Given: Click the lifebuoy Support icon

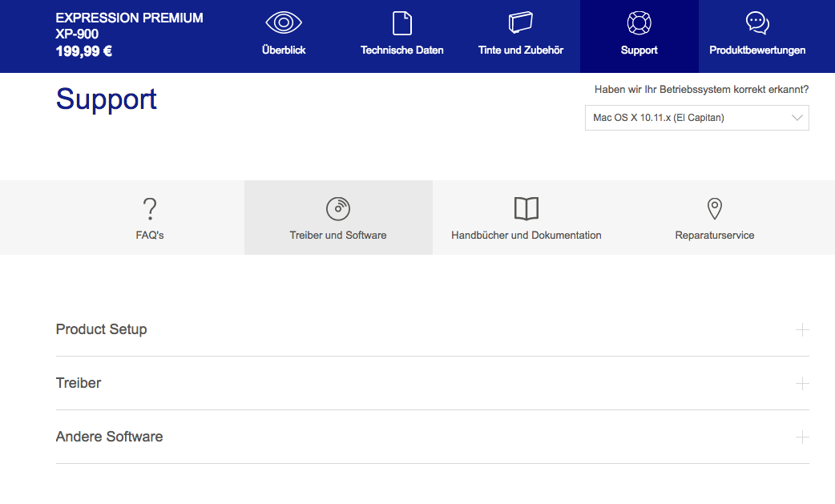Looking at the screenshot, I should coord(639,23).
